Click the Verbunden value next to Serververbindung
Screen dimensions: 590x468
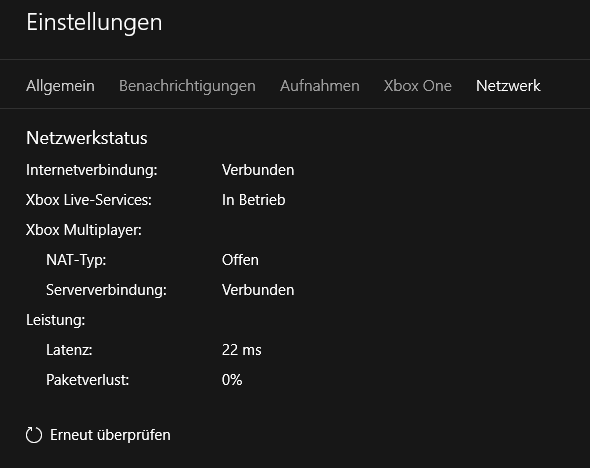[x=258, y=290]
